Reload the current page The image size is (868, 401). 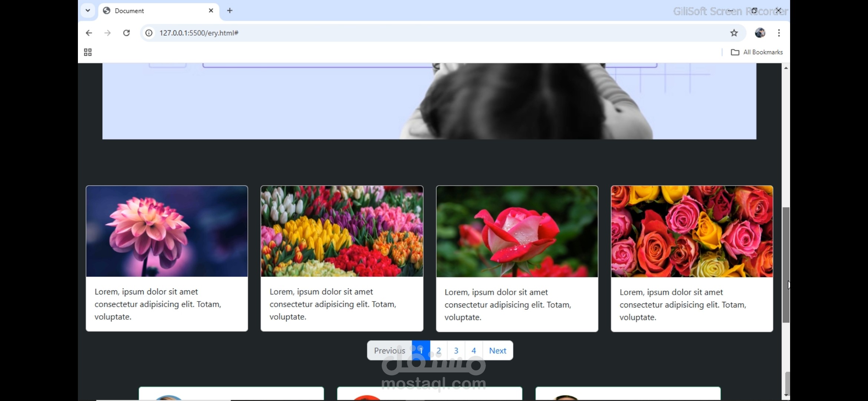click(x=126, y=33)
